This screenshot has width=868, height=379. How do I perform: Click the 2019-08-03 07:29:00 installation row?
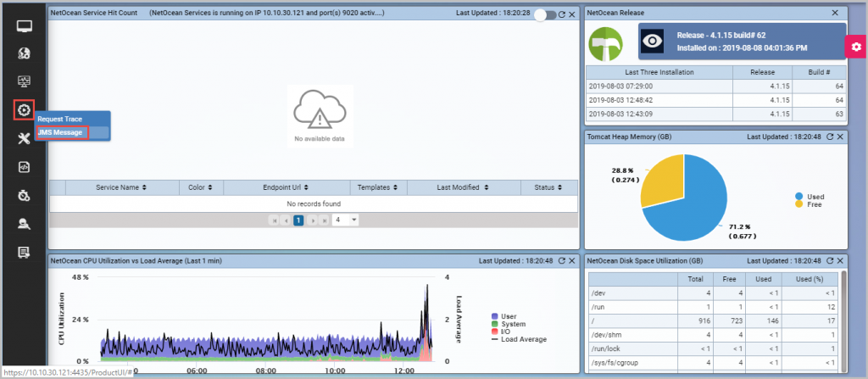point(715,86)
